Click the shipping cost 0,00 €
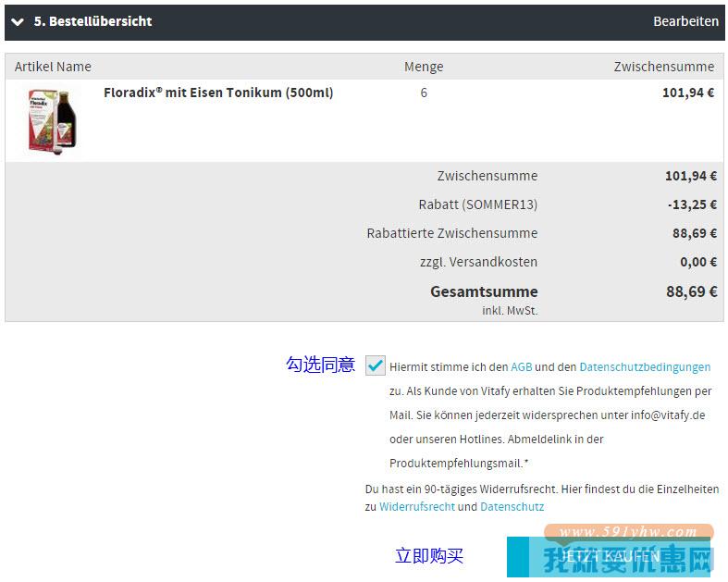The height and width of the screenshot is (582, 728). [x=698, y=262]
